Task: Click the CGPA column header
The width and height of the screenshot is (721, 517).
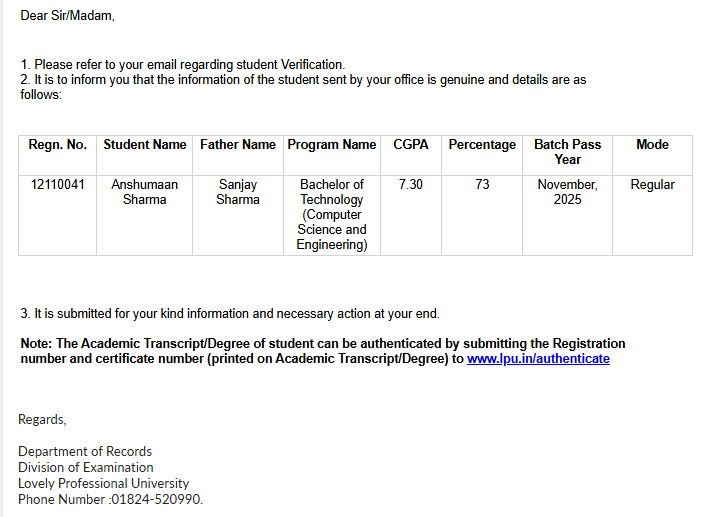Action: pyautogui.click(x=411, y=145)
